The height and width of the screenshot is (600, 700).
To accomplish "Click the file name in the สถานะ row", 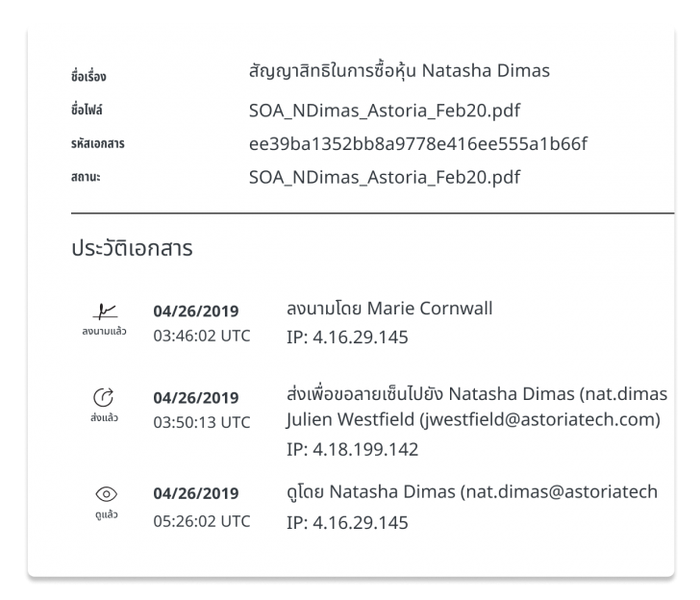I will pos(387,180).
